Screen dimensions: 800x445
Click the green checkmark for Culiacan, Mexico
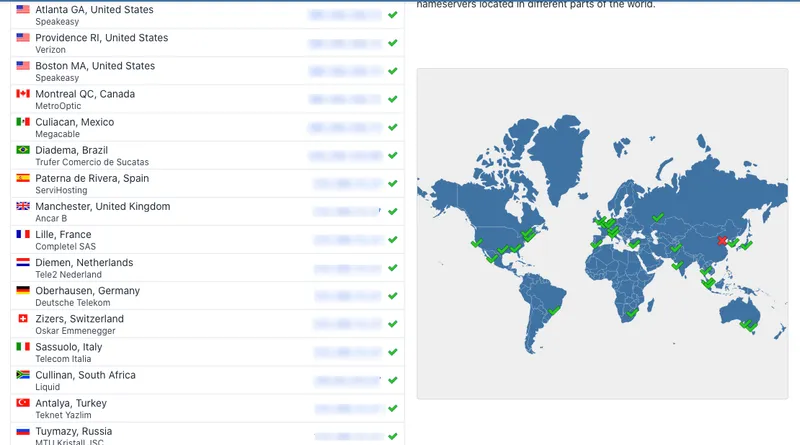393,127
